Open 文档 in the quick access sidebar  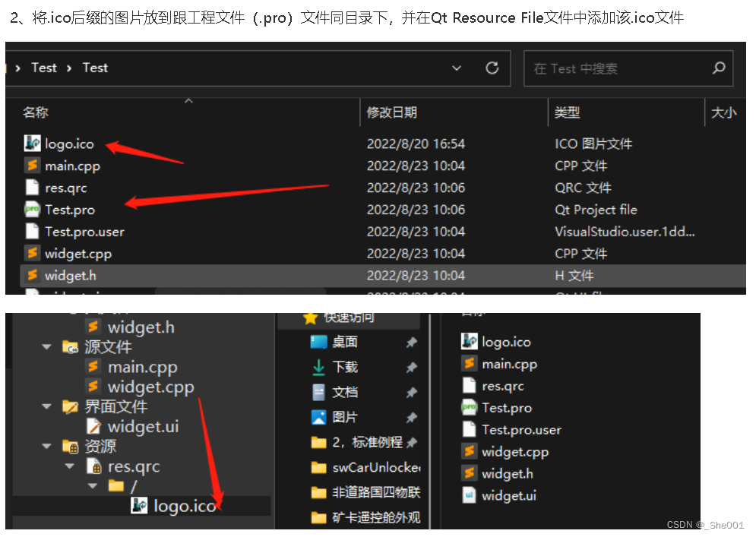click(345, 392)
